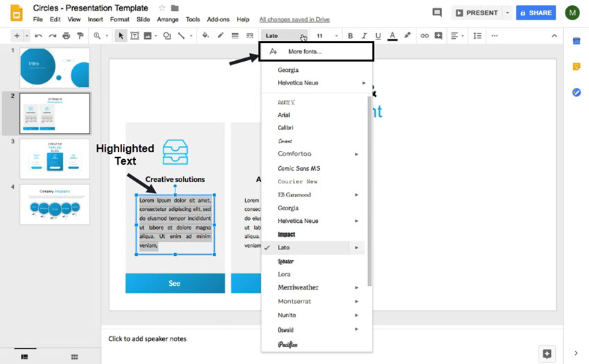Click to add speaker notes field
The image size is (589, 364).
click(147, 338)
